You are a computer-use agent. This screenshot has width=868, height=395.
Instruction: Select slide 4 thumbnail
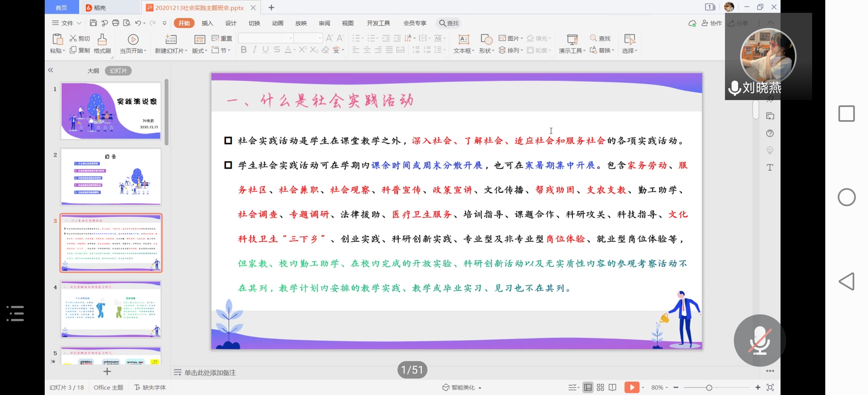pyautogui.click(x=111, y=309)
